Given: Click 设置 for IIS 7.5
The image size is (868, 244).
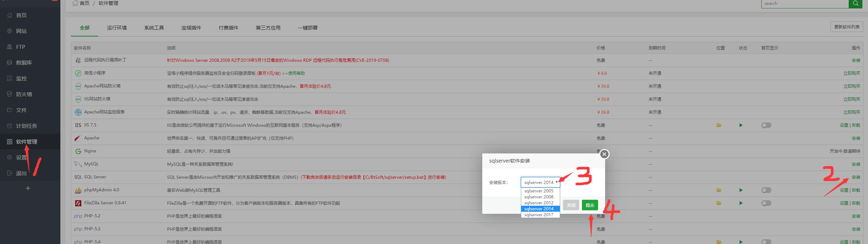Looking at the screenshot, I should pos(844,125).
